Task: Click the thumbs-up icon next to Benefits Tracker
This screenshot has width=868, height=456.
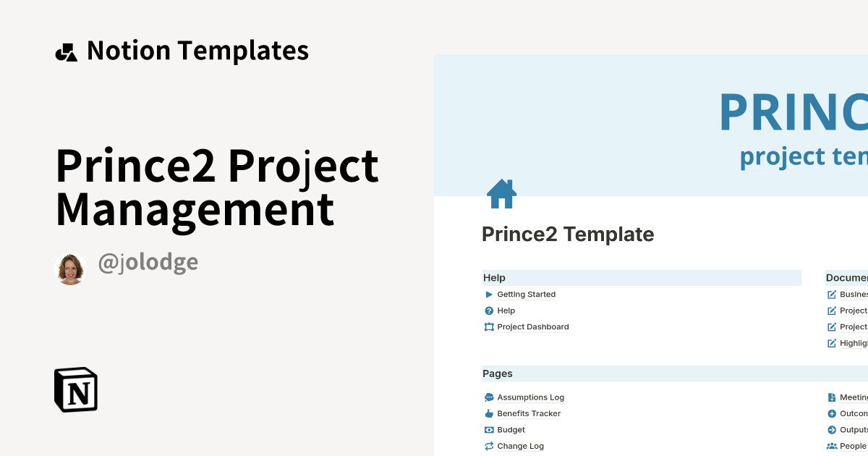Action: [489, 413]
